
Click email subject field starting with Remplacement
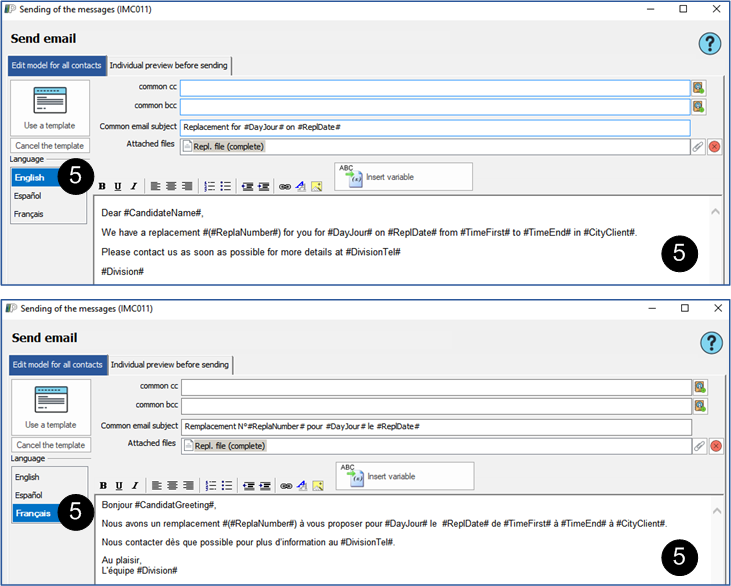pyautogui.click(x=436, y=427)
